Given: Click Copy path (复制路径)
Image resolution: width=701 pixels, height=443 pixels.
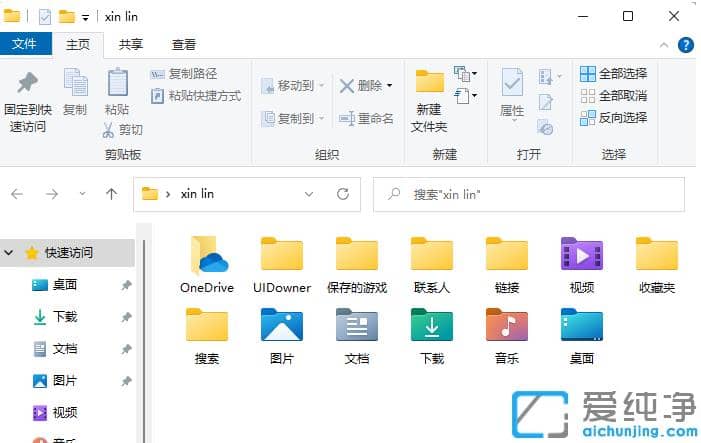Looking at the screenshot, I should point(183,74).
